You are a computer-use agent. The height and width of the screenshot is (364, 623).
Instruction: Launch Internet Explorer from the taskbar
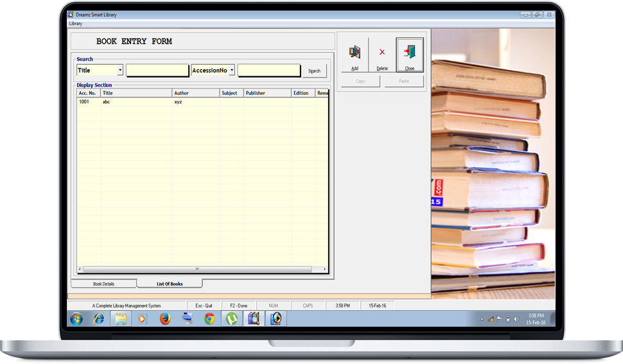tap(98, 319)
